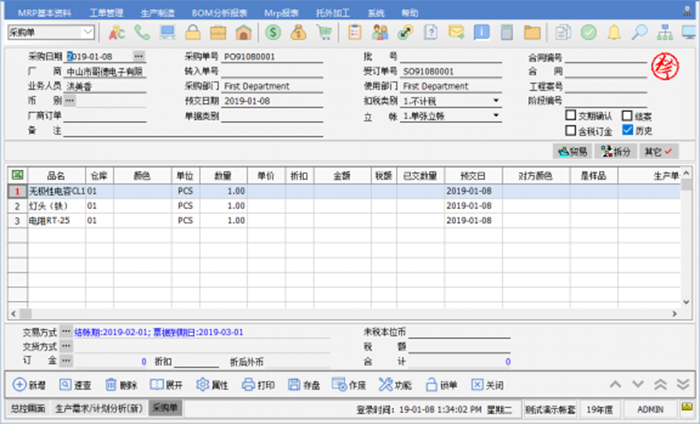Click the padlock icon in toolbar
Image resolution: width=700 pixels, height=425 pixels.
[x=190, y=32]
